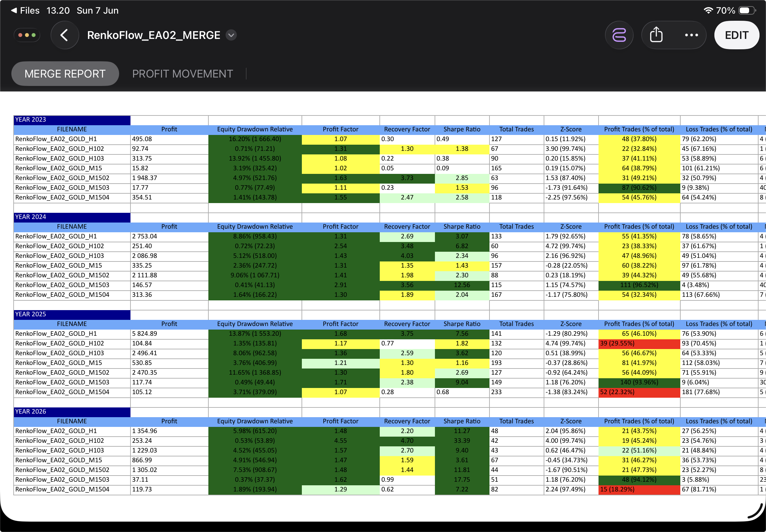The width and height of the screenshot is (766, 532).
Task: Expand the RenkoFlow_EA02_MERGE title dropdown
Action: (231, 35)
